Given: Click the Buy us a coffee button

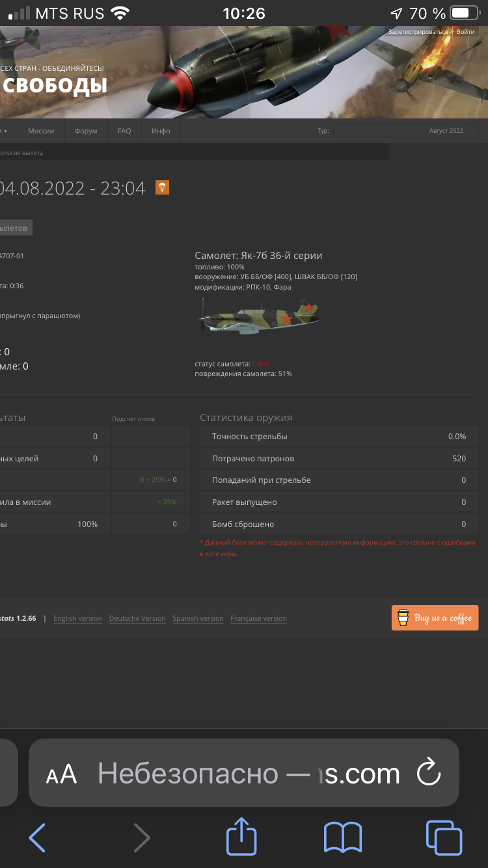Looking at the screenshot, I should pyautogui.click(x=435, y=617).
